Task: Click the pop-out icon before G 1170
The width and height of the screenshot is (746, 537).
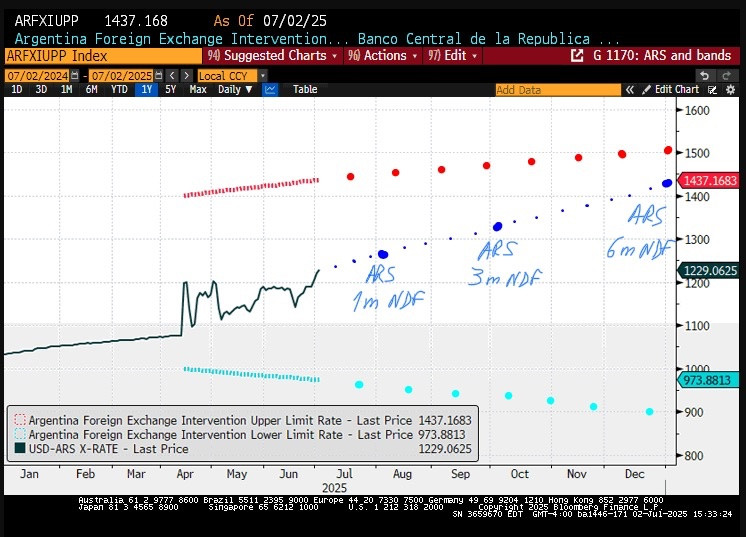Action: 577,56
